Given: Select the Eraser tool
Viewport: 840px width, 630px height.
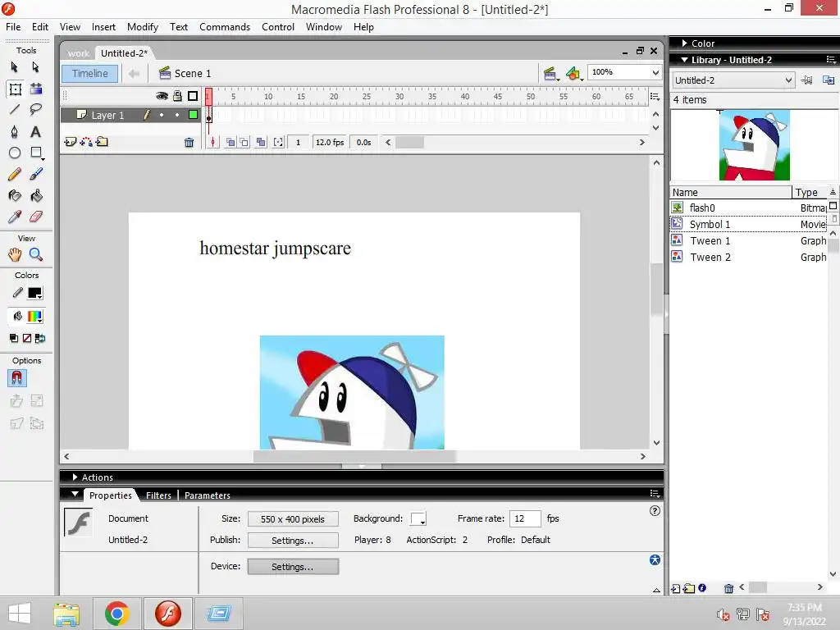Looking at the screenshot, I should tap(36, 217).
